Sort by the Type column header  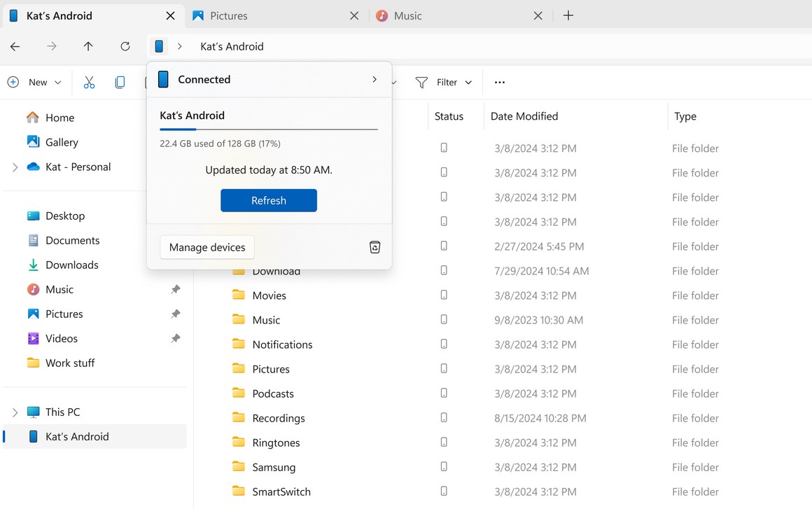(685, 116)
